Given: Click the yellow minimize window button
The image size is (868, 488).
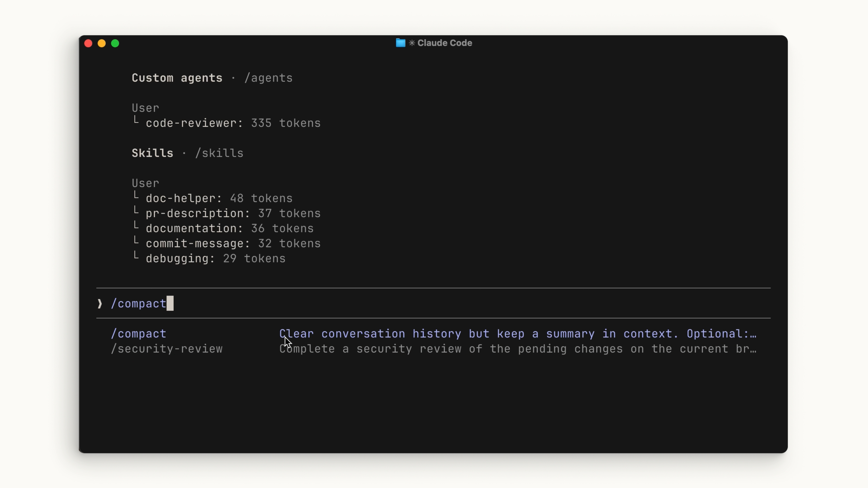Looking at the screenshot, I should tap(102, 43).
